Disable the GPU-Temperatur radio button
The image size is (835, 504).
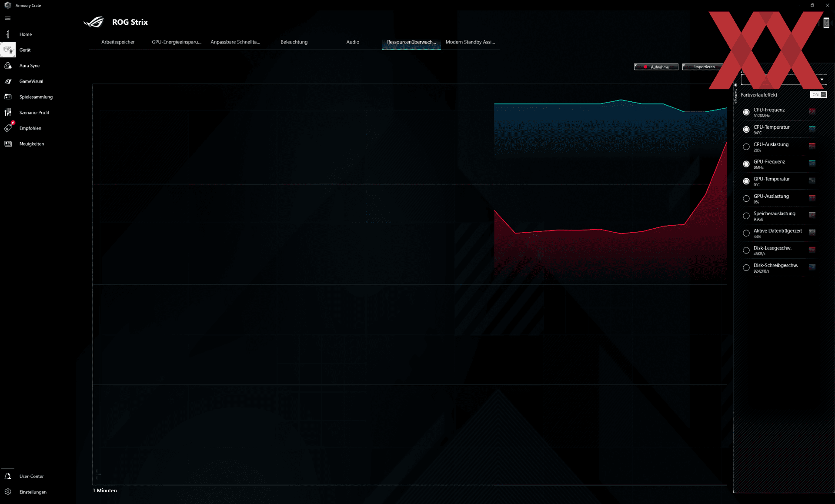pos(746,181)
